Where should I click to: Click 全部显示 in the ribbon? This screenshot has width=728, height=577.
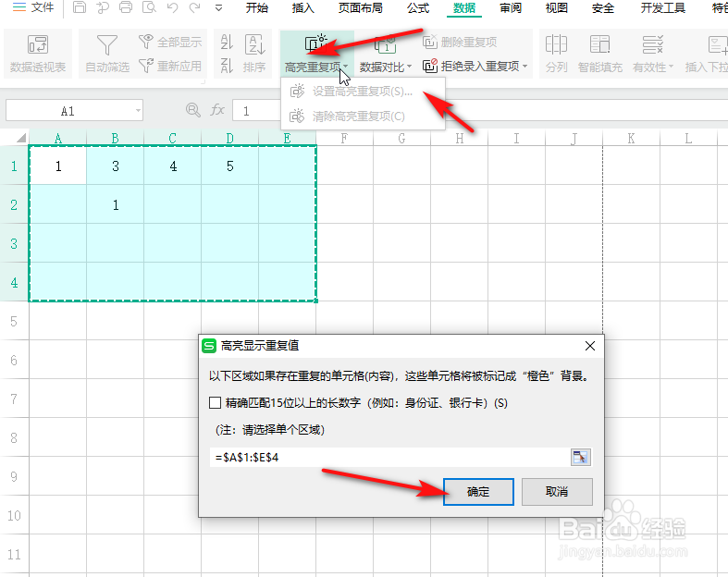click(170, 43)
